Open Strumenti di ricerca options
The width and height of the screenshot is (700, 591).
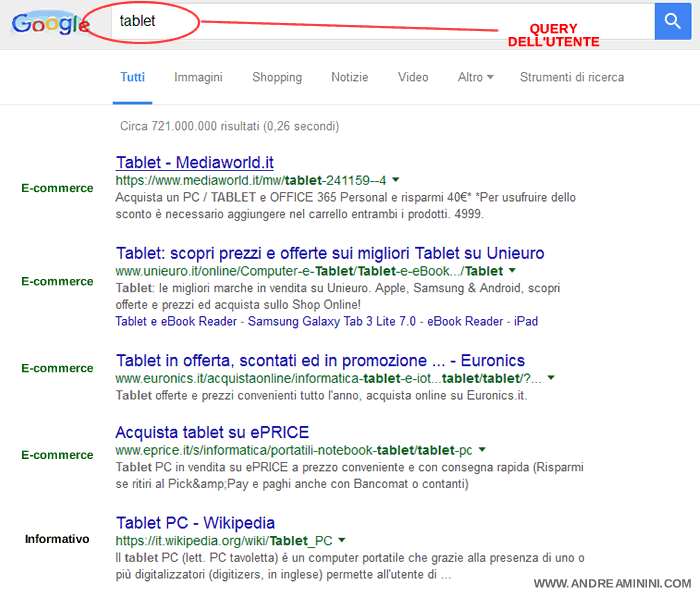click(x=571, y=77)
